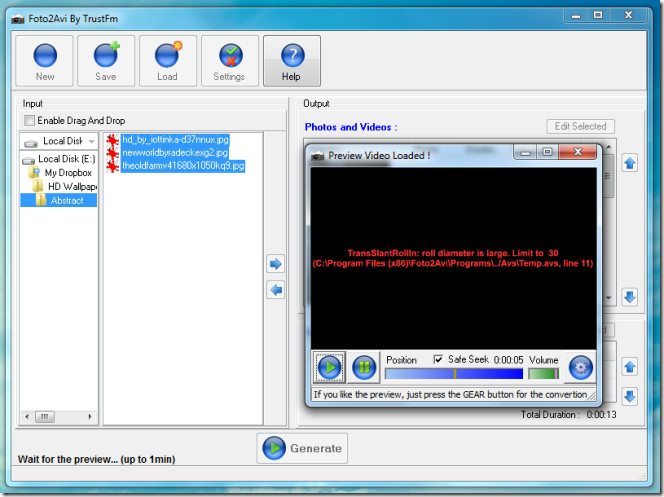Click the Generate button

click(x=302, y=448)
